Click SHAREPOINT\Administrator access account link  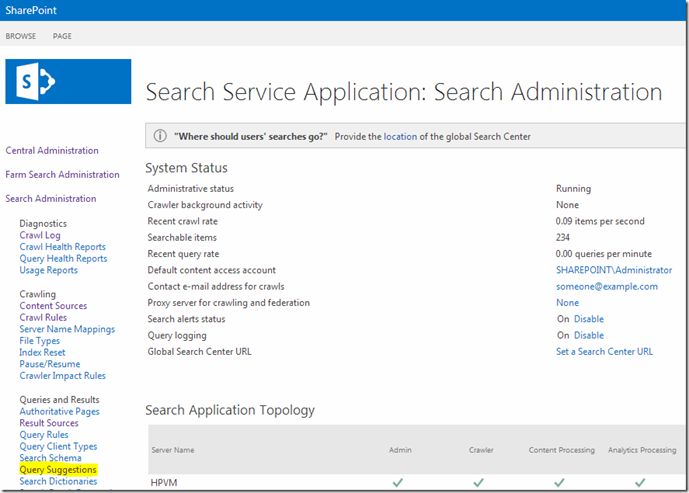(614, 270)
